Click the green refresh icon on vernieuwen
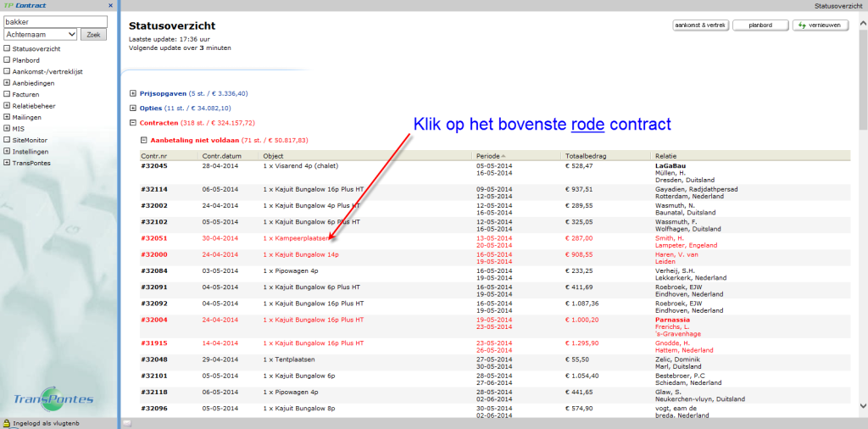Screen dimensions: 868x429 click(802, 25)
